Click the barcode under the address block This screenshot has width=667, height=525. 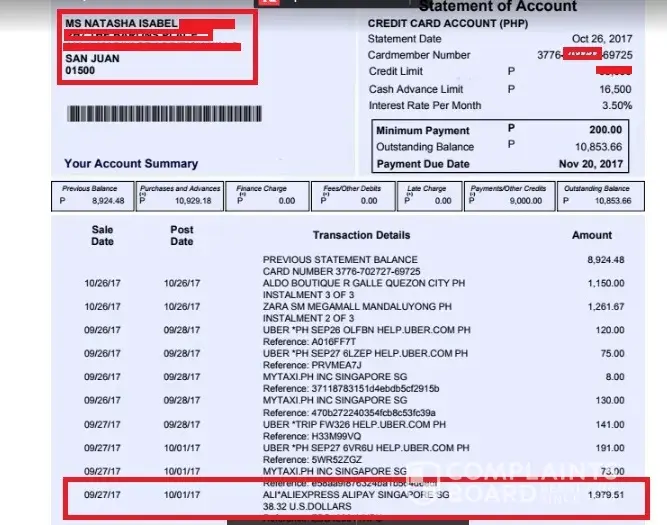164,114
